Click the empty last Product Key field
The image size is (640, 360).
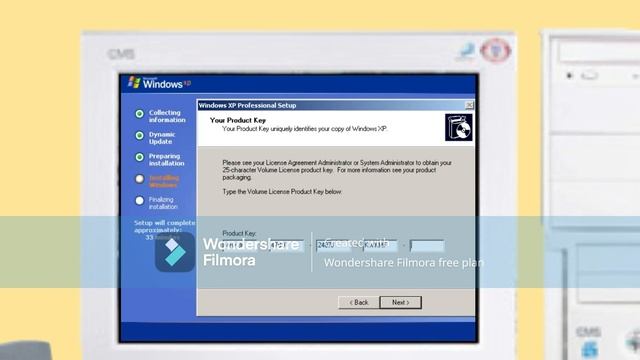(427, 246)
